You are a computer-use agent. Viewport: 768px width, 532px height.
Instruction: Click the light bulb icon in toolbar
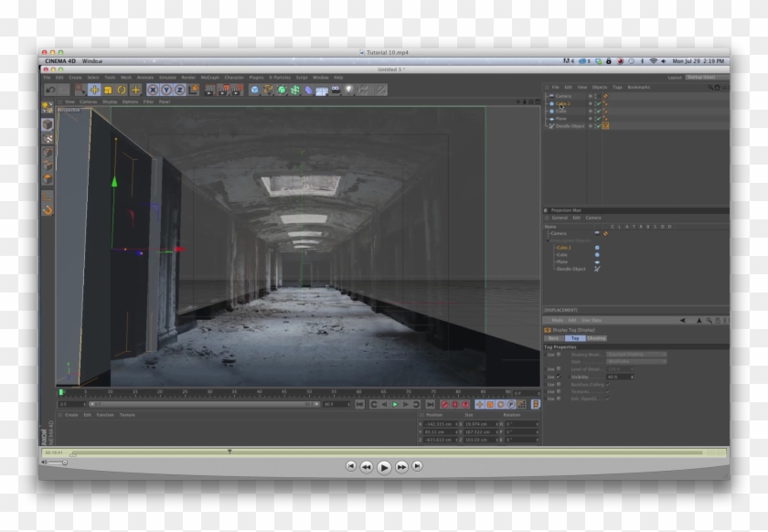pos(348,90)
